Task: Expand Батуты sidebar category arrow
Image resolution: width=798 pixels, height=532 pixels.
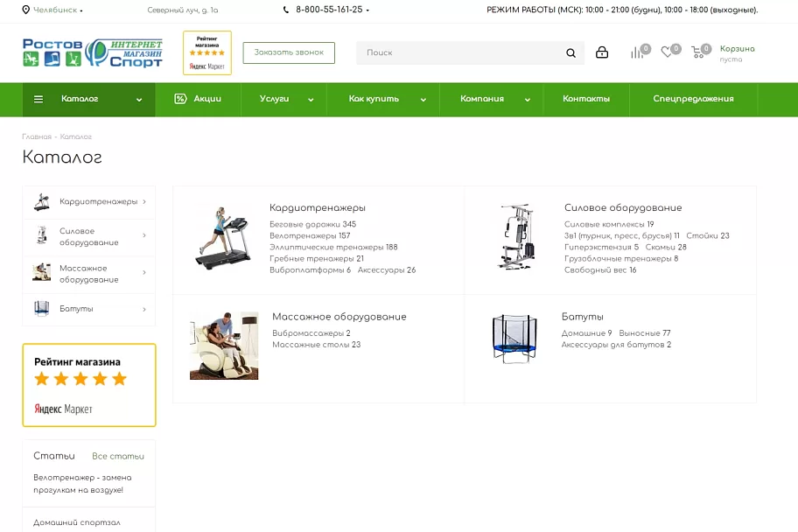Action: click(x=144, y=309)
